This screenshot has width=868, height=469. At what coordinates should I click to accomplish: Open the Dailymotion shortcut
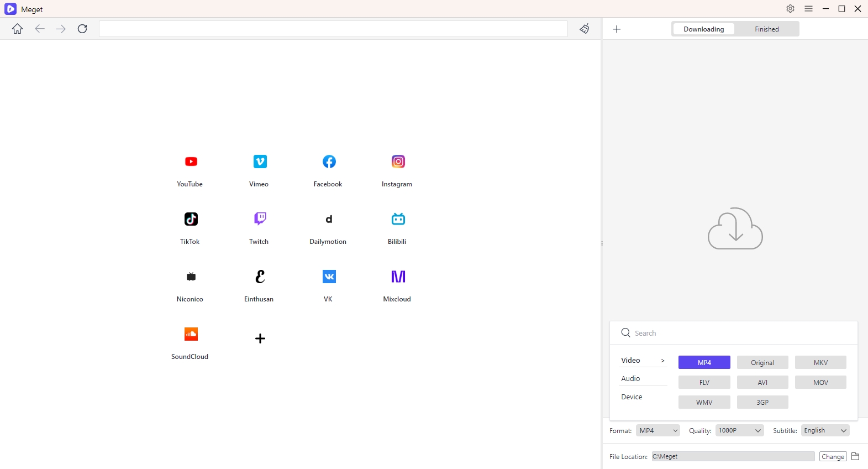point(329,228)
